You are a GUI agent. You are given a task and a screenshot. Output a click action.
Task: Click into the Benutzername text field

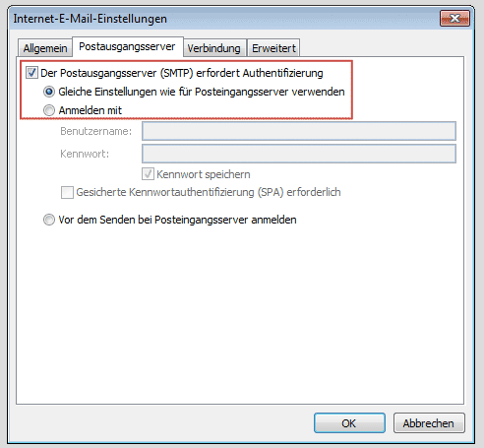click(x=299, y=131)
